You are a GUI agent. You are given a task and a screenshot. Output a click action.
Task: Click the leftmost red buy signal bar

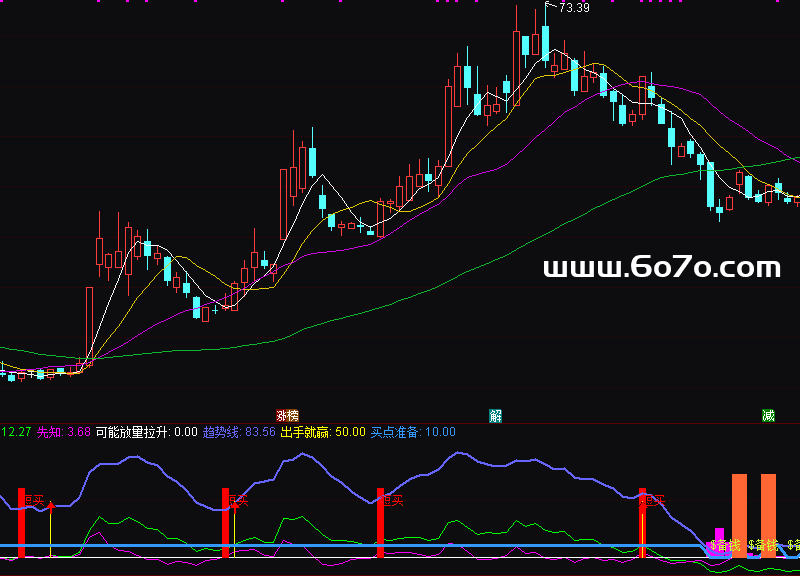(20, 520)
